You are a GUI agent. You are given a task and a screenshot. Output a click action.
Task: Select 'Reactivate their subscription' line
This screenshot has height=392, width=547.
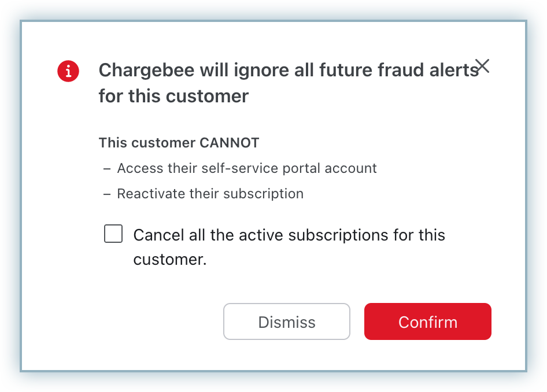210,194
